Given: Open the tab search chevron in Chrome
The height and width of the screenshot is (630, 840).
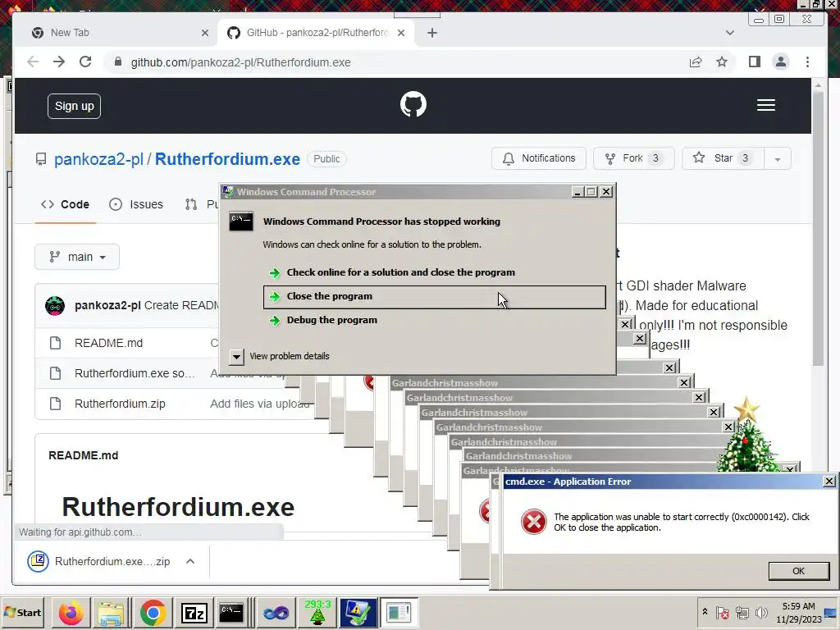Looking at the screenshot, I should point(729,33).
